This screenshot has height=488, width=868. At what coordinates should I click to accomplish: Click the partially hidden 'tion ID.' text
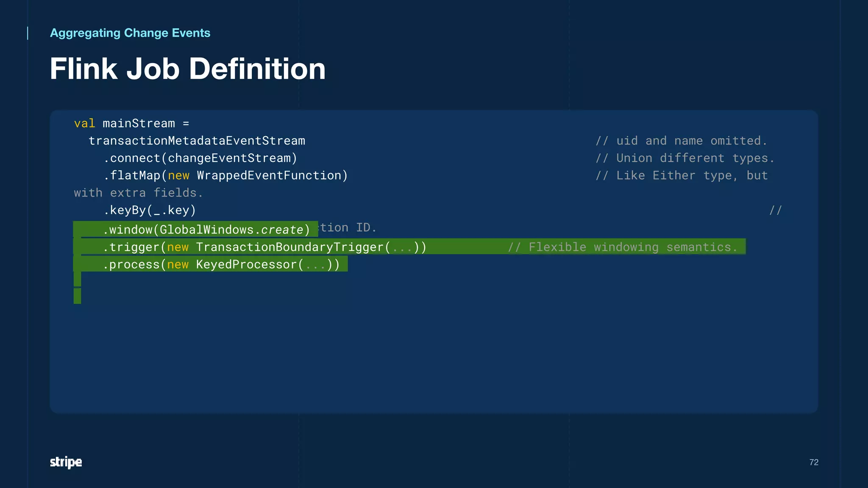pyautogui.click(x=348, y=227)
